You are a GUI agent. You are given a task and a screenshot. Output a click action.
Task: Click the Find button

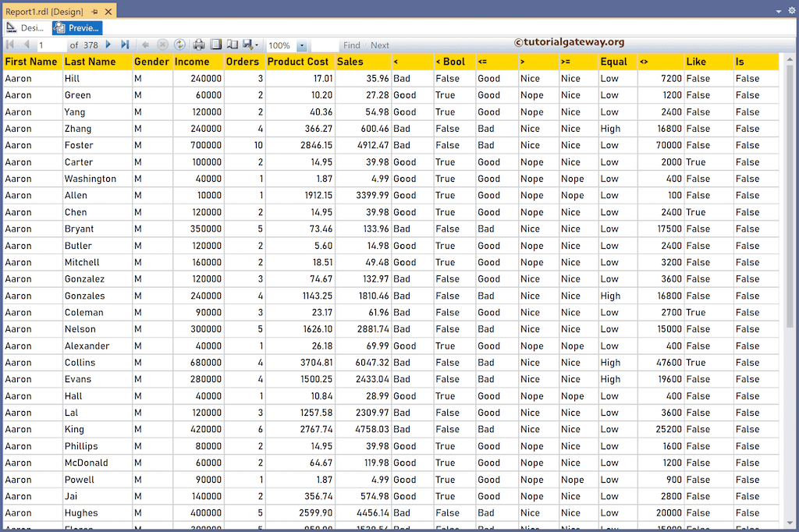point(352,44)
